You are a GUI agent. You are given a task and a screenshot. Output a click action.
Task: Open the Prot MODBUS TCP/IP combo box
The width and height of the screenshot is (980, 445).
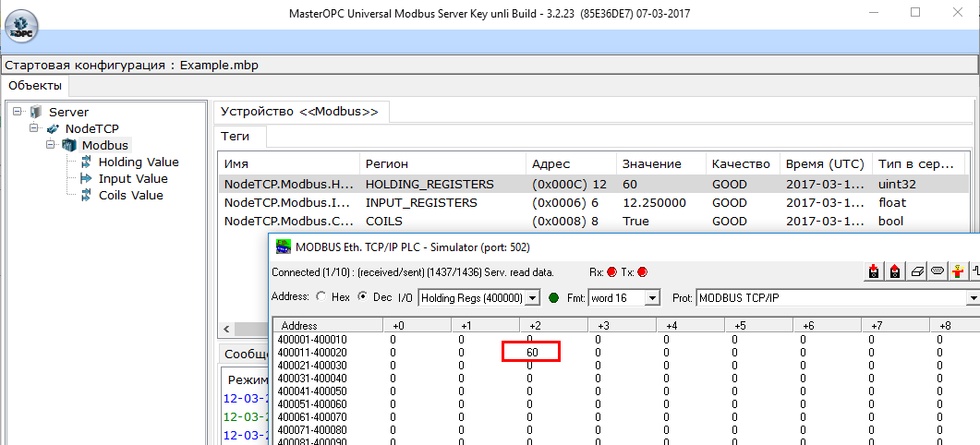point(972,298)
